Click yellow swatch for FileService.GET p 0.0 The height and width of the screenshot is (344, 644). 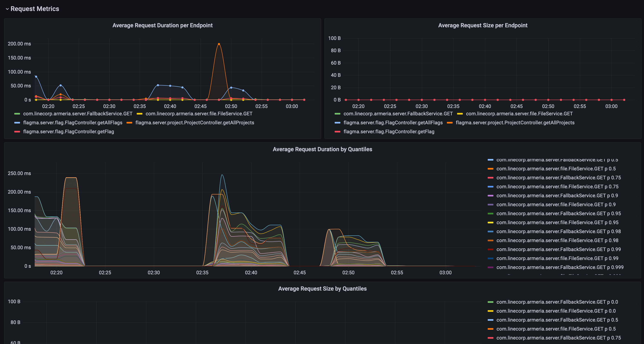click(x=490, y=311)
